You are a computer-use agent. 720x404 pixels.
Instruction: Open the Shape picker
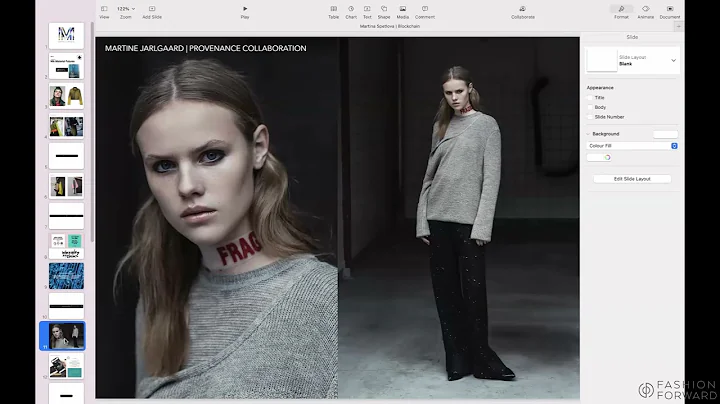[x=384, y=9]
